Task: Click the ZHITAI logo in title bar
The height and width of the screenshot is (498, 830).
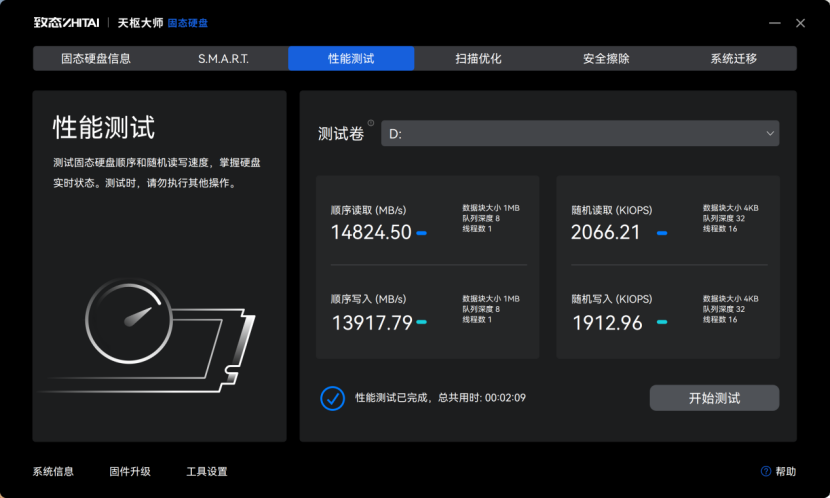Action: [x=66, y=22]
